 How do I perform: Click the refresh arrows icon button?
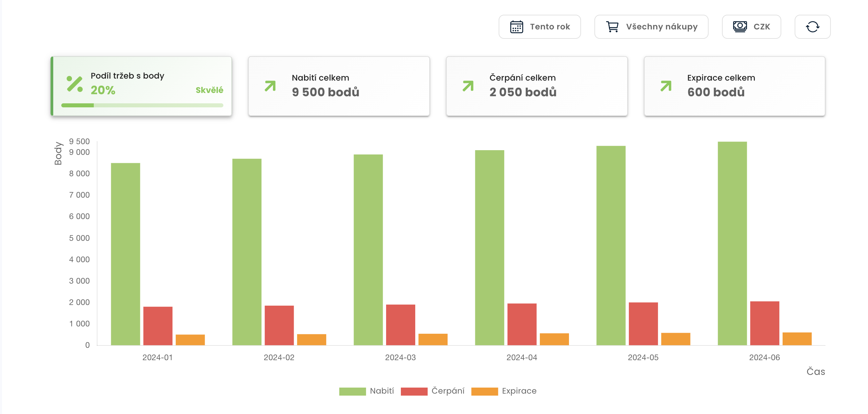tap(812, 27)
